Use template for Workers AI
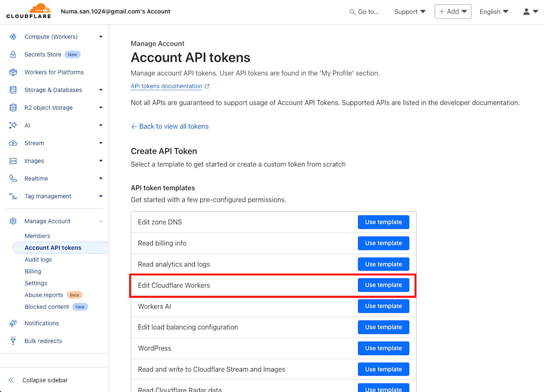Image resolution: width=544 pixels, height=392 pixels. 384,306
